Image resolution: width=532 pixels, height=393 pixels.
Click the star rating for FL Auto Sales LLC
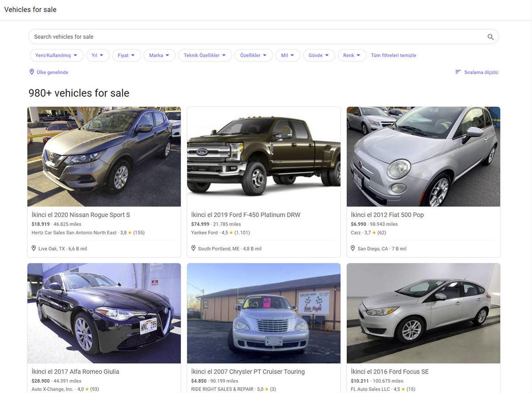tap(403, 389)
